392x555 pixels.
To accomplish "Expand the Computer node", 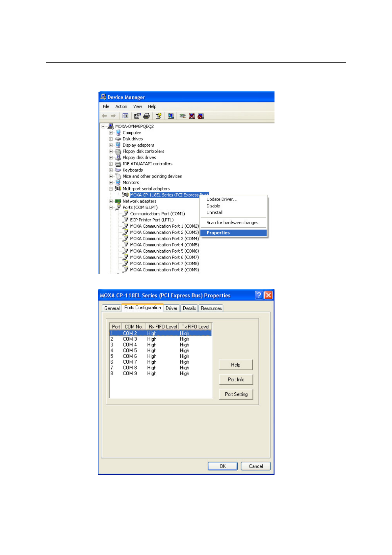I will coord(111,133).
